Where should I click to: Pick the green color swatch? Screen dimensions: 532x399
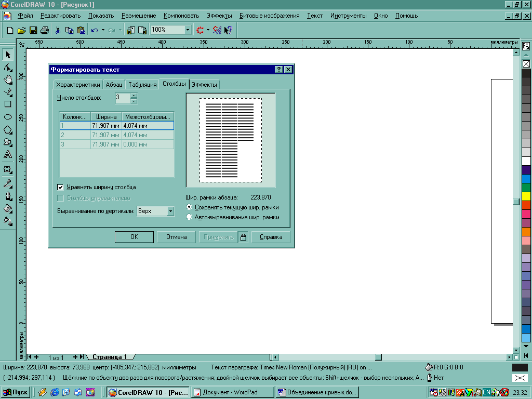click(526, 187)
